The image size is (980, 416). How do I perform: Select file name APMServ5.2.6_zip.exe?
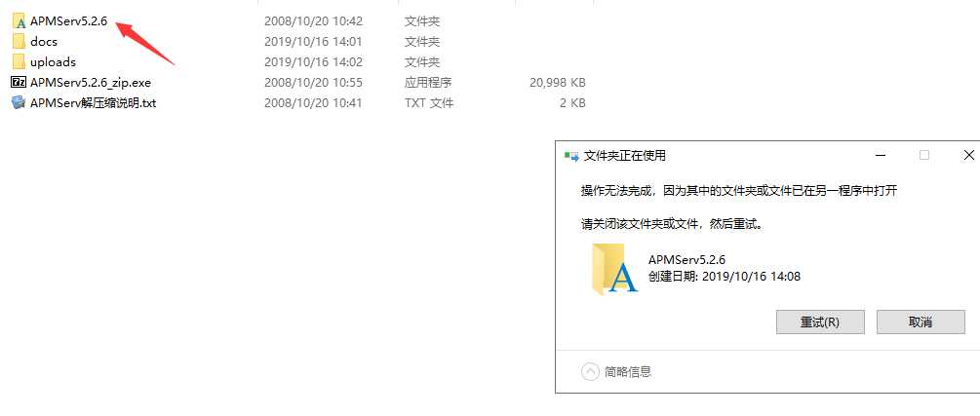91,83
